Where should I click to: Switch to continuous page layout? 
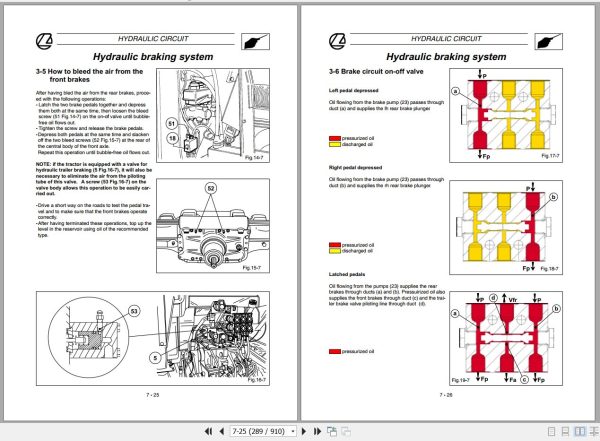(565, 431)
